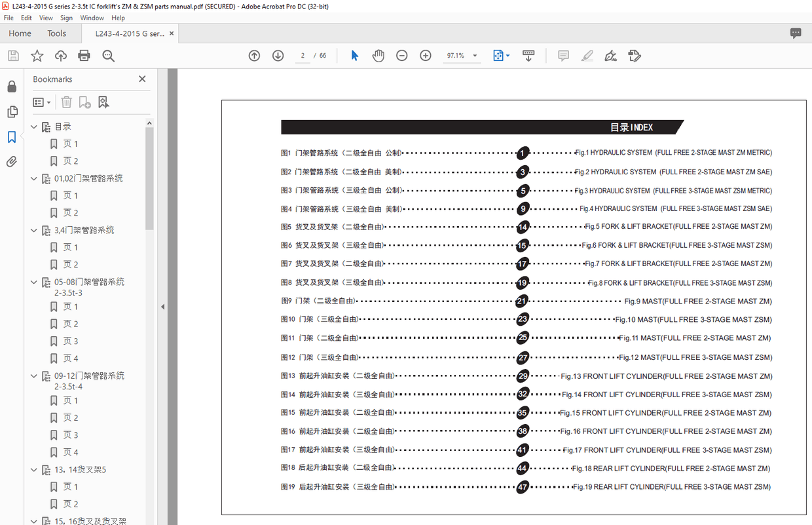Select the Hand pan tool
The width and height of the screenshot is (812, 525).
378,56
